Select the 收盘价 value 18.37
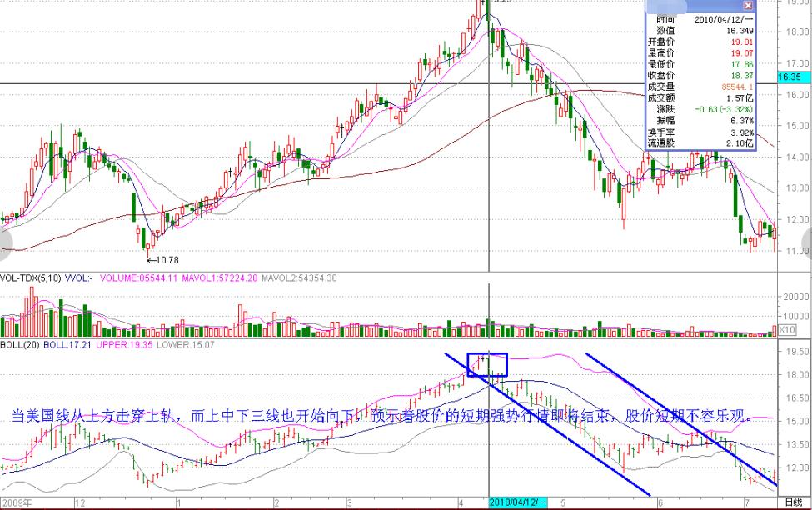 point(742,76)
